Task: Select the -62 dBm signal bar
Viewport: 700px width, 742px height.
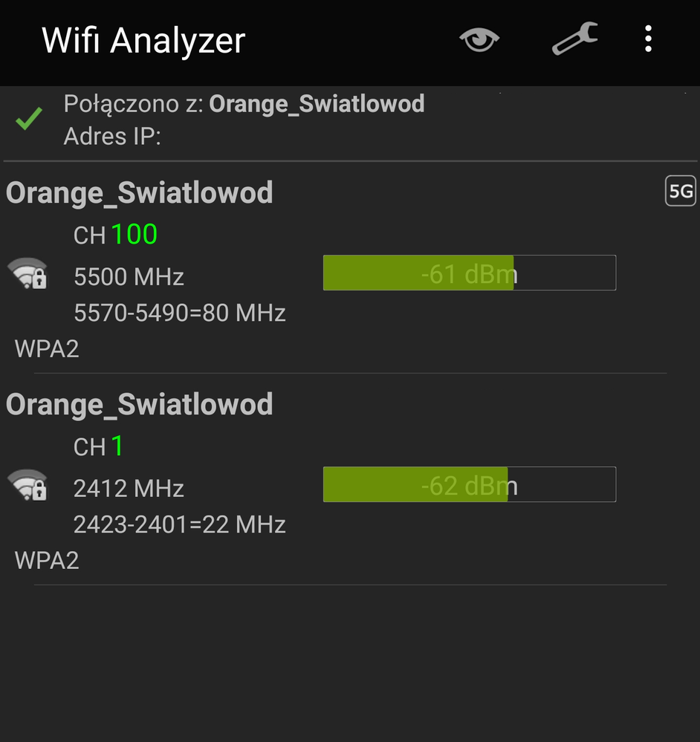Action: pos(469,485)
